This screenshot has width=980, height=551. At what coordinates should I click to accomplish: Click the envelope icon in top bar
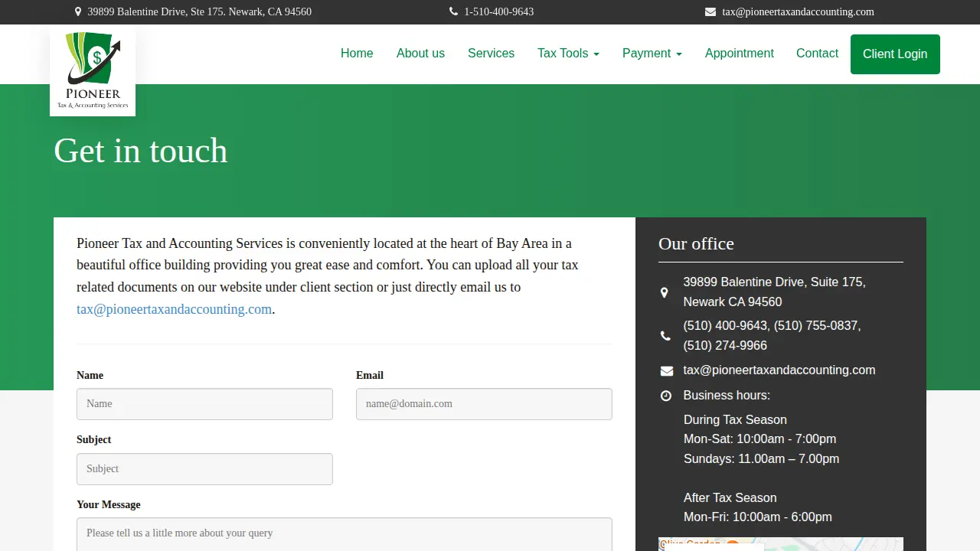click(x=710, y=12)
